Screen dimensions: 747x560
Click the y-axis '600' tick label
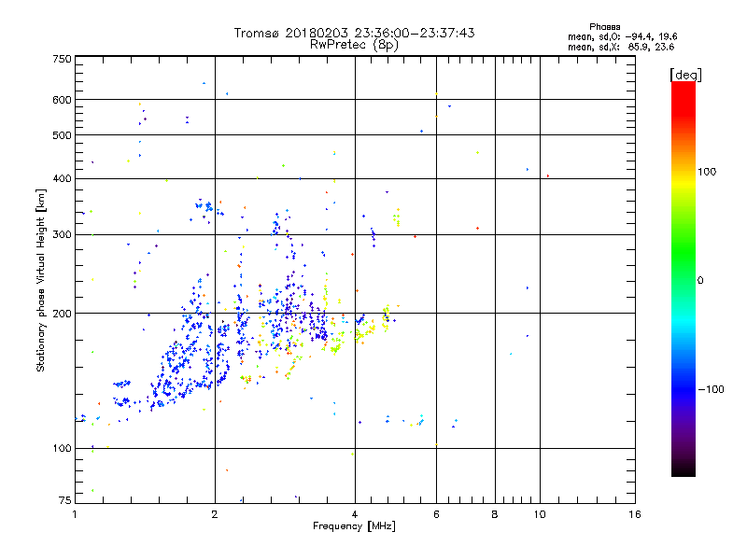[62, 100]
